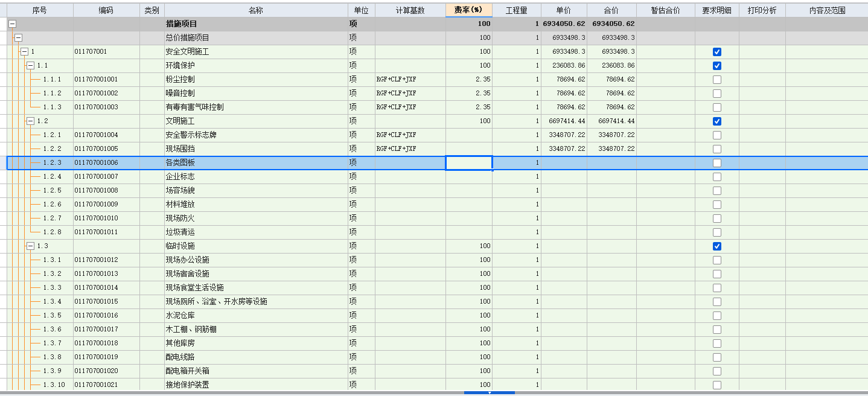Uncheck 要求明细 for 临时设施
The height and width of the screenshot is (396, 868).
point(716,246)
